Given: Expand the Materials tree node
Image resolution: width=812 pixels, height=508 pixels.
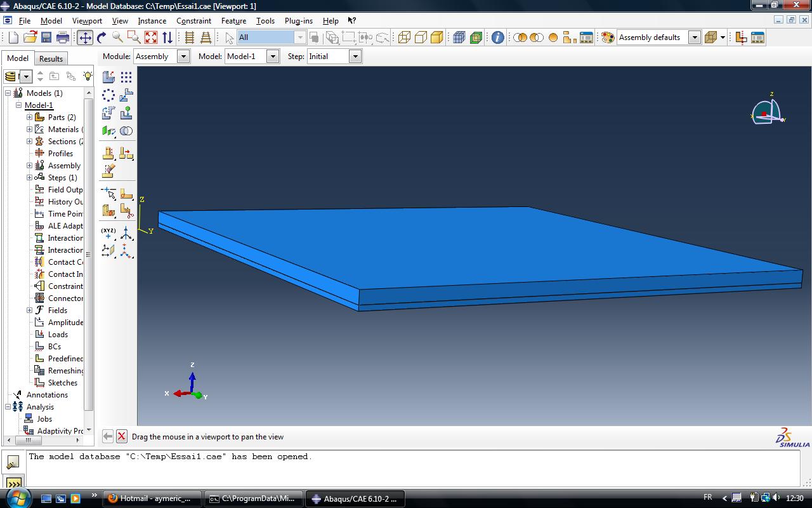Looking at the screenshot, I should pyautogui.click(x=29, y=130).
